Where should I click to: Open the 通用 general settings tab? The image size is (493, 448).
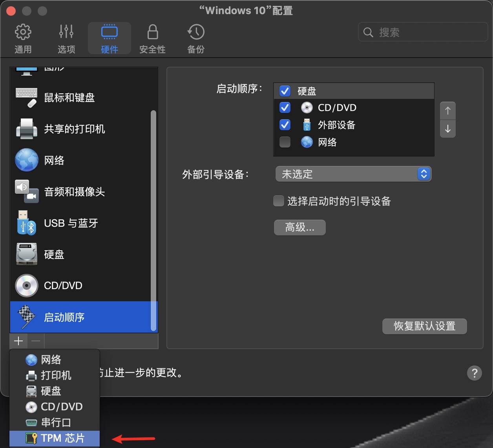(x=23, y=38)
